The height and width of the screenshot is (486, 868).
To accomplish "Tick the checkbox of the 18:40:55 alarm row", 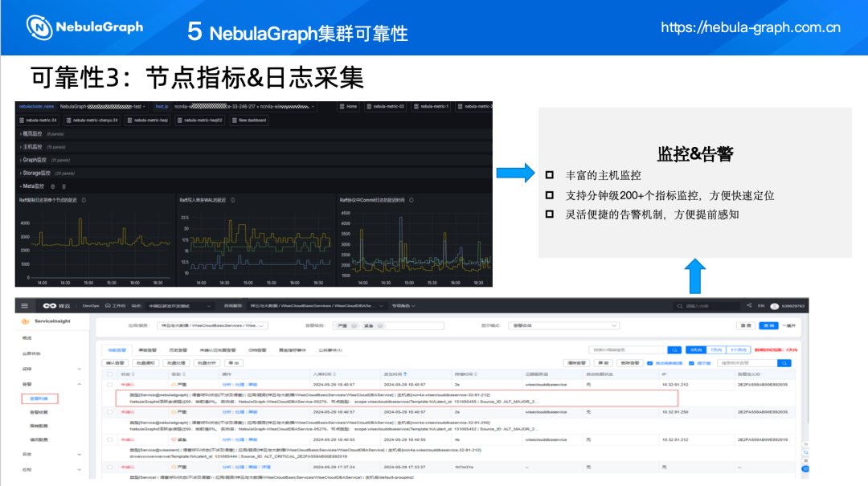I will point(109,439).
